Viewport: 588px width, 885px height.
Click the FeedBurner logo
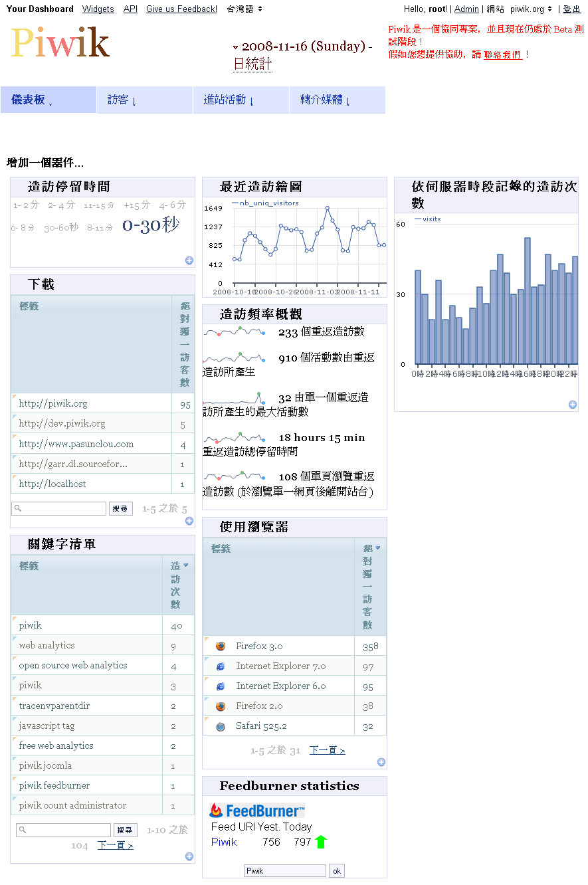pos(257,811)
